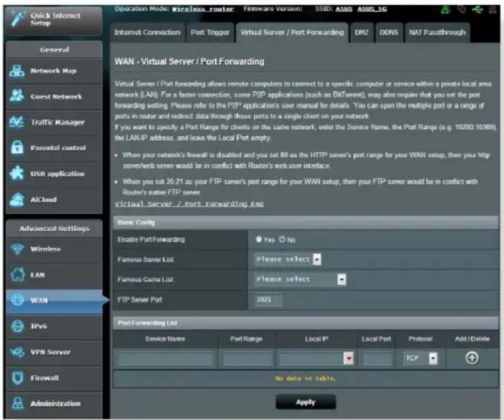Click the AiCloud cloud icon

point(16,199)
